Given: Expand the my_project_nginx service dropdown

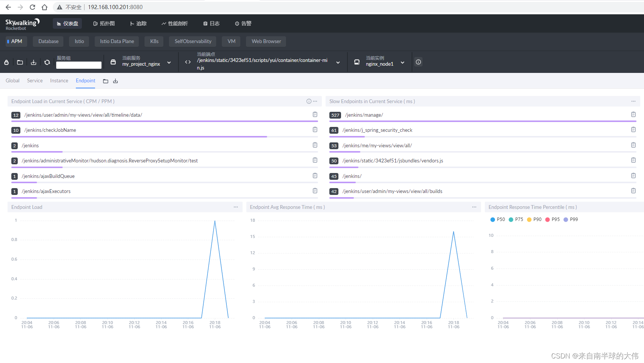Looking at the screenshot, I should point(169,62).
